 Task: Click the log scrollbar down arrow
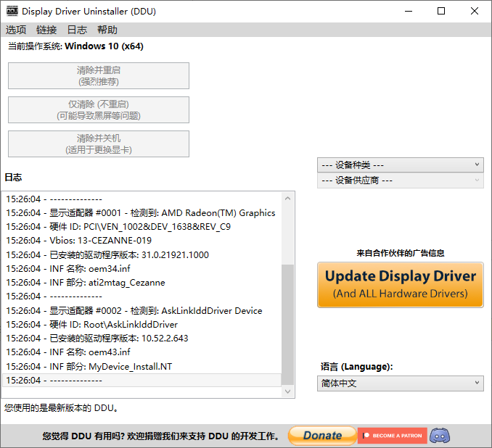288,391
